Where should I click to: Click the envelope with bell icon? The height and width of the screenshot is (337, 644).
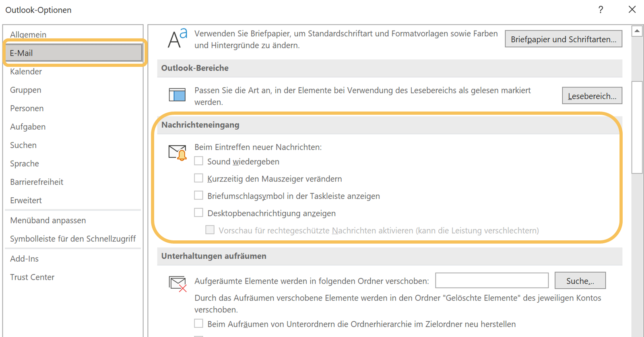[x=178, y=153]
